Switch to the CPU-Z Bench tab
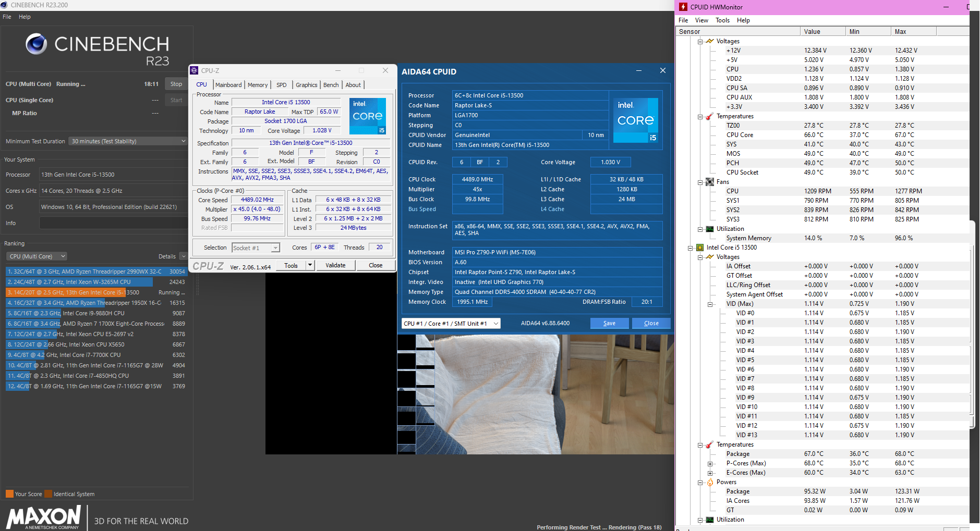 (331, 85)
